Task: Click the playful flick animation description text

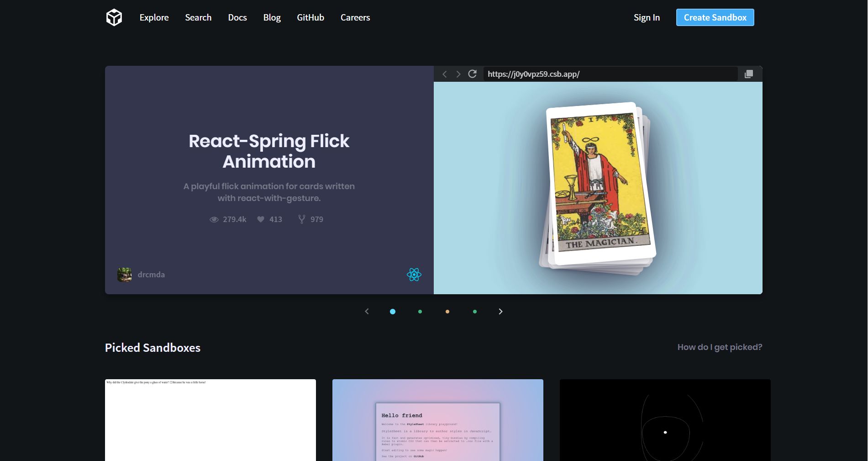Action: [x=269, y=192]
